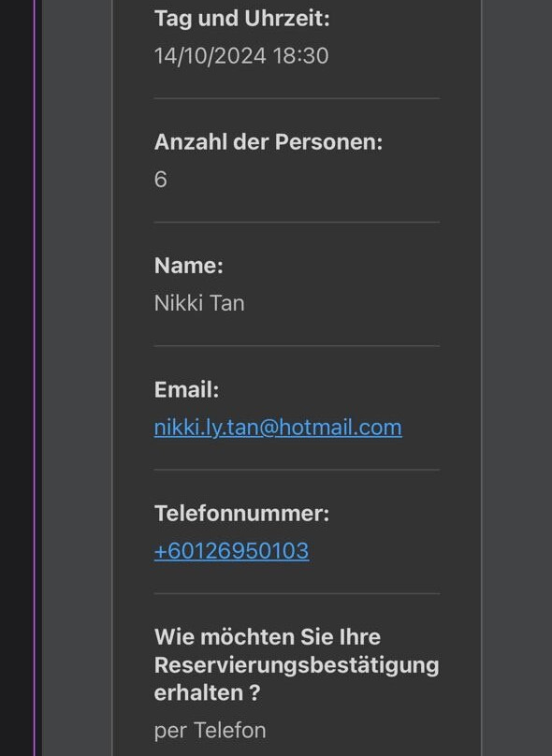Click the Name field label
This screenshot has height=756, width=552.
(189, 266)
